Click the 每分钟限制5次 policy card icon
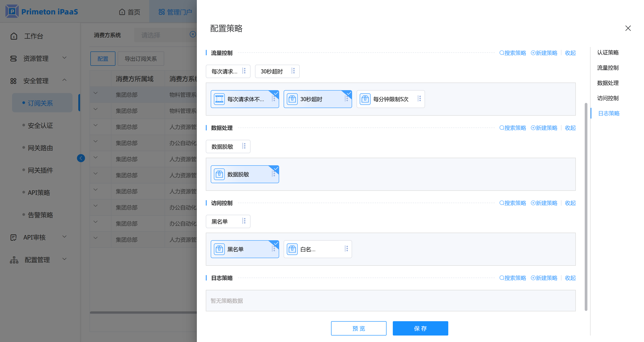 tap(365, 99)
